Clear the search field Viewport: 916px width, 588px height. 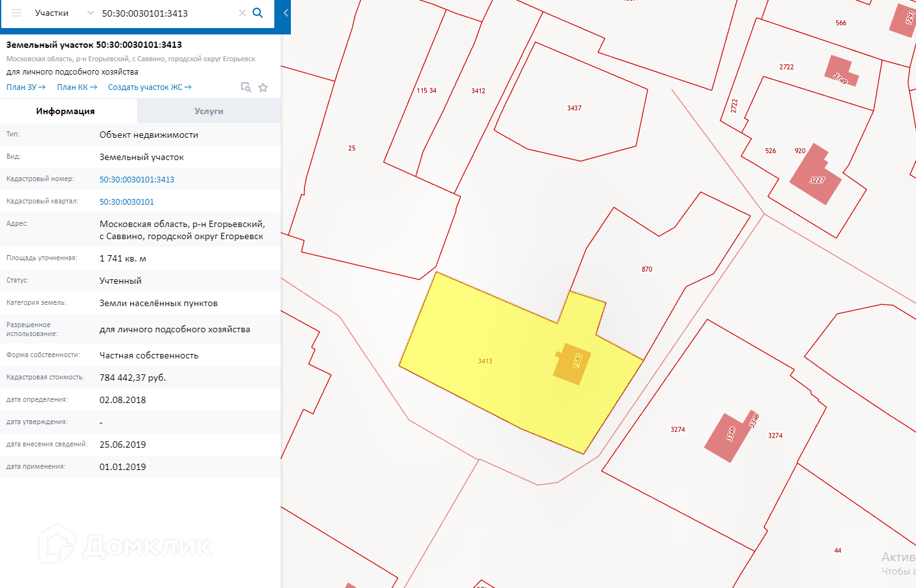[x=242, y=13]
